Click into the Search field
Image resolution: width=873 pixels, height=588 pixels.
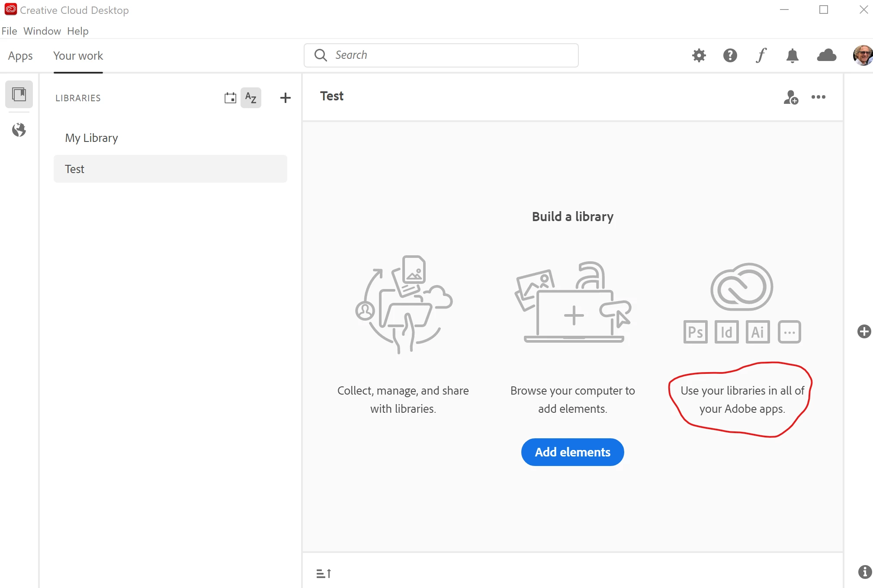click(441, 55)
